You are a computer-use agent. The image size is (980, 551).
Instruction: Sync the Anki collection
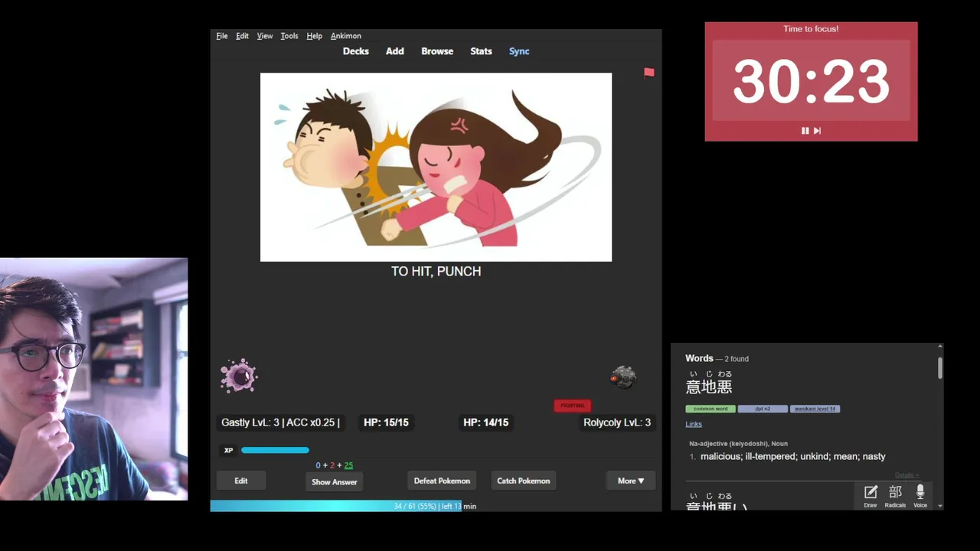click(x=519, y=51)
